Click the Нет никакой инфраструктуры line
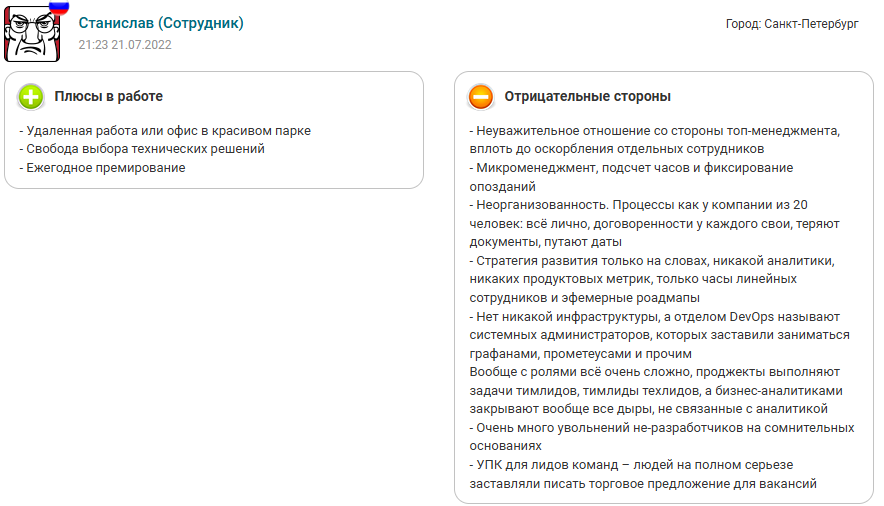This screenshot has height=506, width=884. point(654,317)
